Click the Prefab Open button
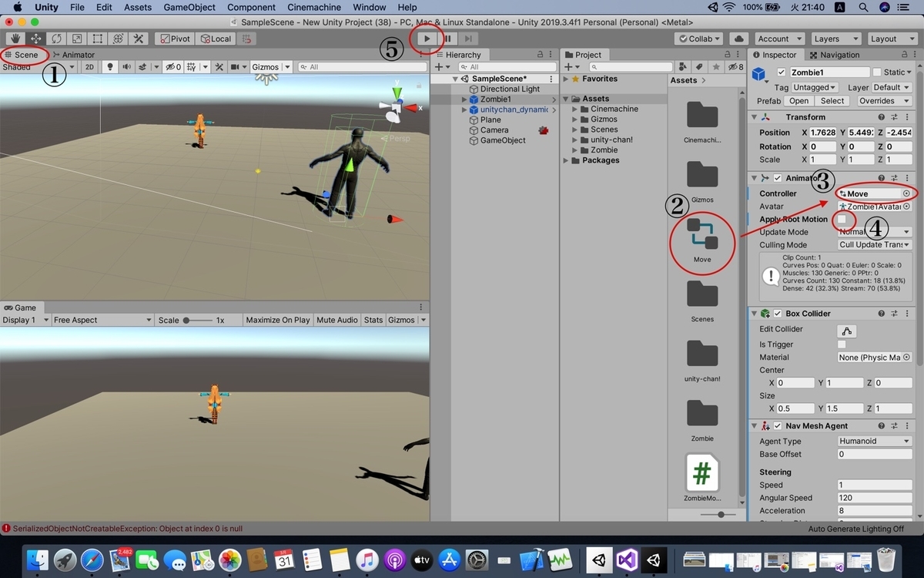Screen dimensions: 924x578 [799, 101]
